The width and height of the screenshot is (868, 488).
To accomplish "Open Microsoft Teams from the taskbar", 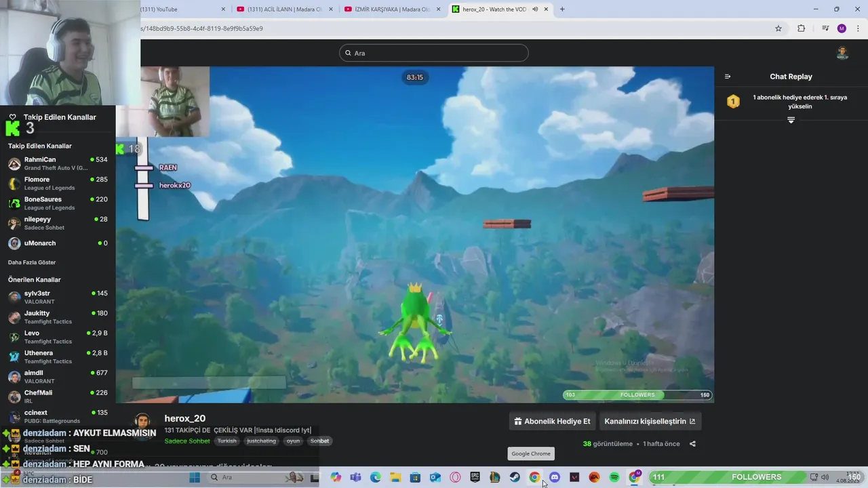I will [x=355, y=478].
